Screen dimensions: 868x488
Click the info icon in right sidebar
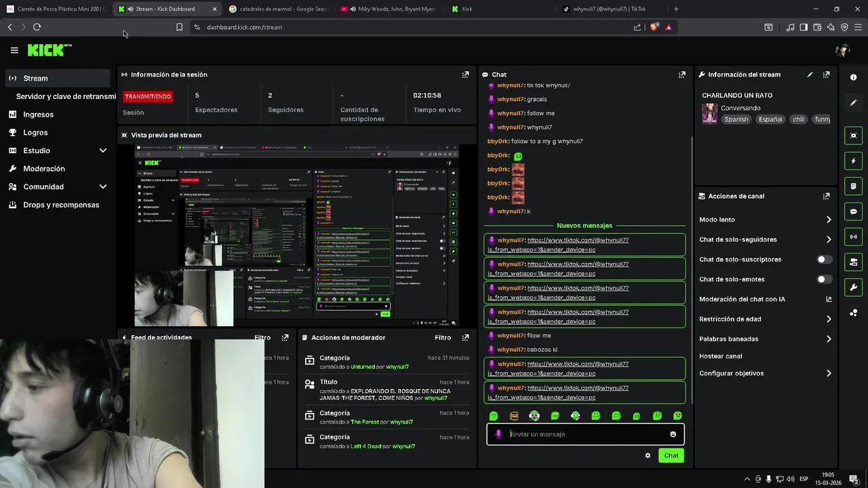853,77
